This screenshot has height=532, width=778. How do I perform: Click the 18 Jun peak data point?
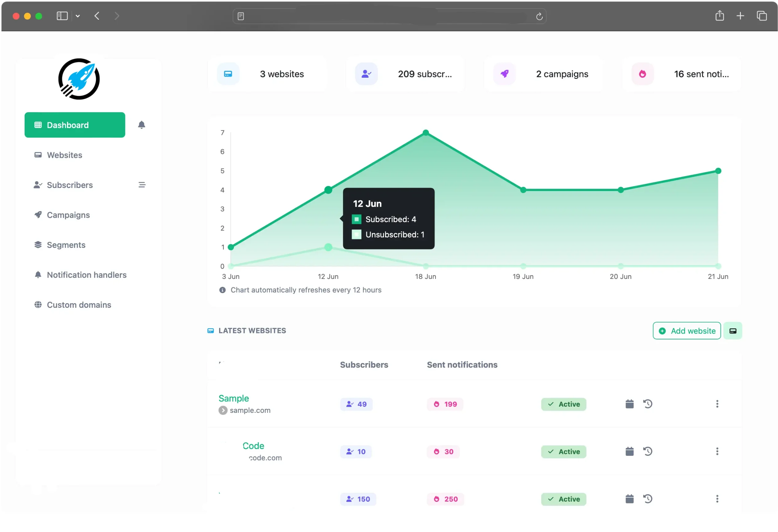(x=426, y=132)
